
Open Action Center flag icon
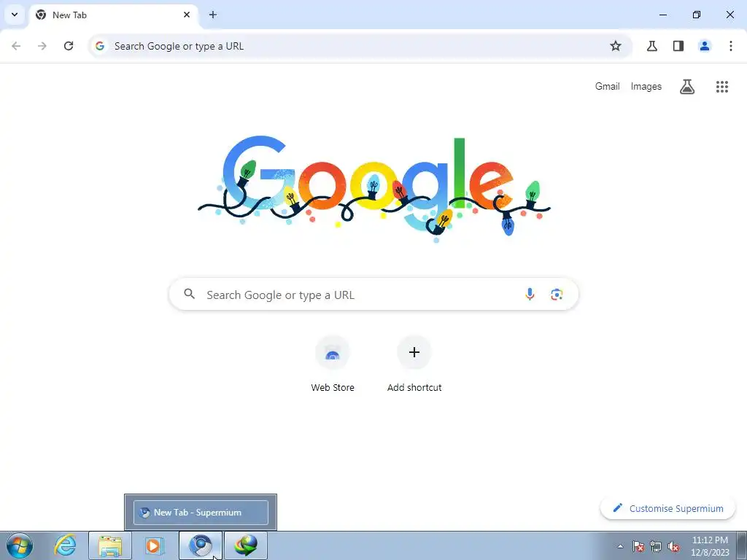[x=638, y=546]
